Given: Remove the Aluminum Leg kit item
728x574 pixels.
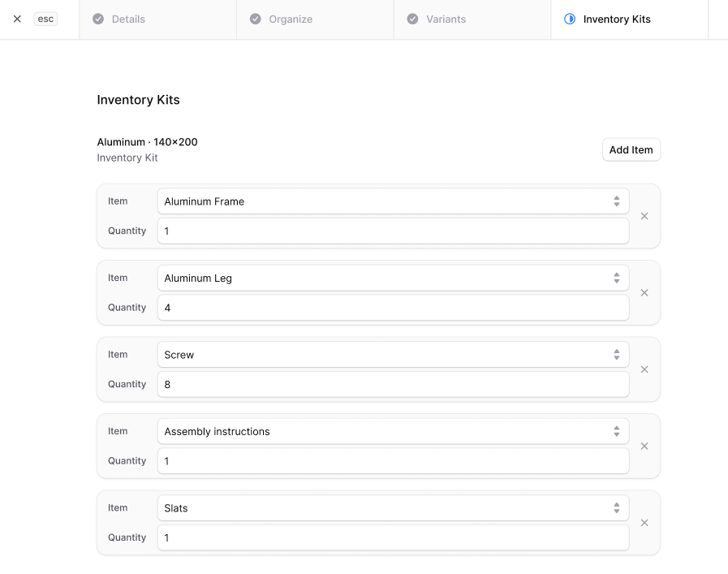Looking at the screenshot, I should 644,292.
